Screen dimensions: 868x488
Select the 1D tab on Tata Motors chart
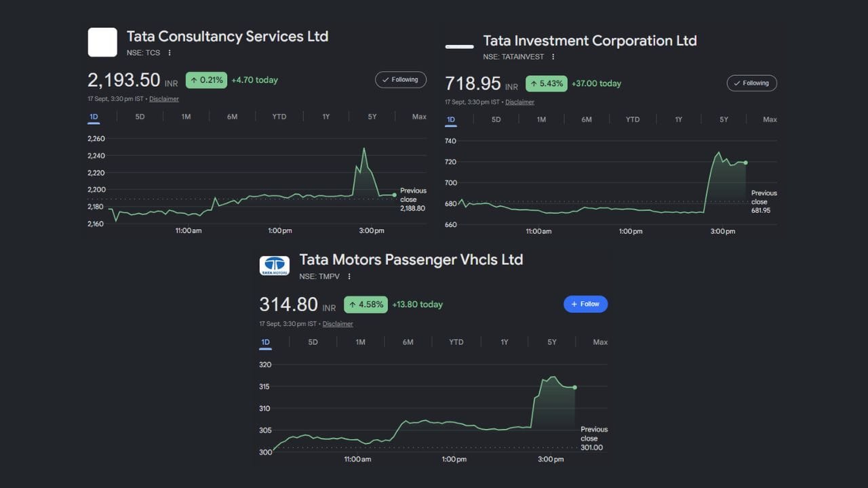[x=266, y=342]
